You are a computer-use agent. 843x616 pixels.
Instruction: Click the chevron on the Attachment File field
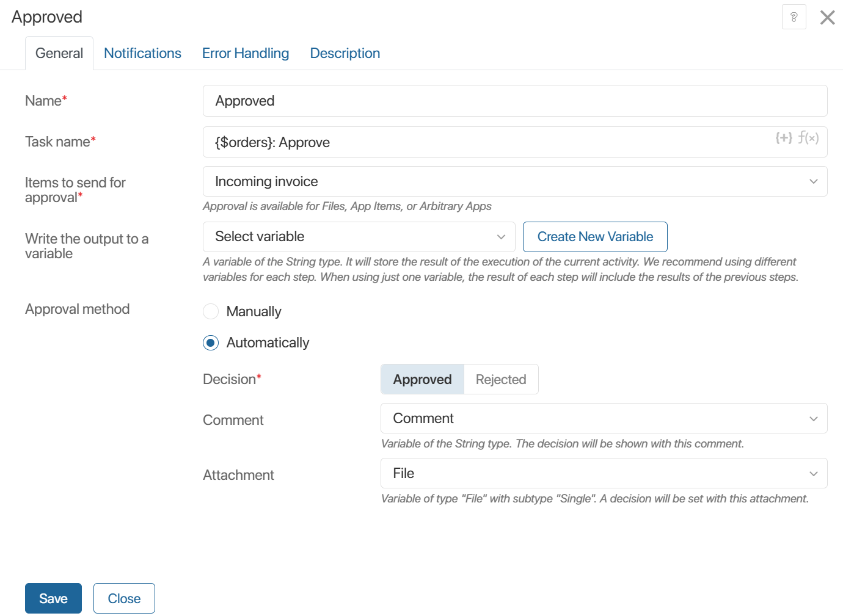pyautogui.click(x=813, y=473)
